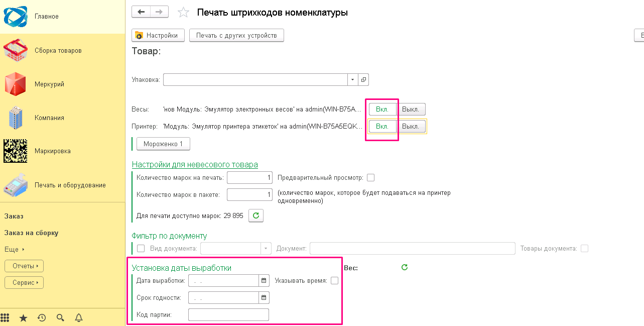The width and height of the screenshot is (644, 326).
Task: Expand the Упаковка dropdown arrow
Action: 352,79
